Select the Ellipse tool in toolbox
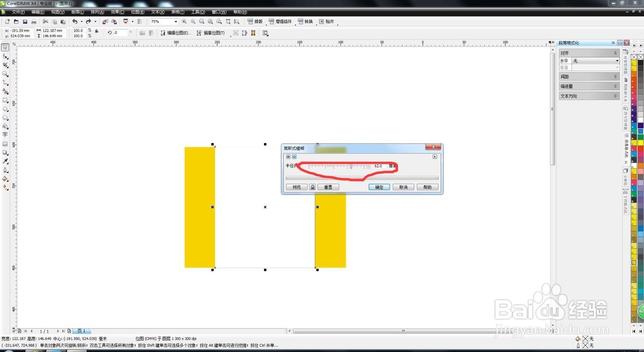 (5, 109)
